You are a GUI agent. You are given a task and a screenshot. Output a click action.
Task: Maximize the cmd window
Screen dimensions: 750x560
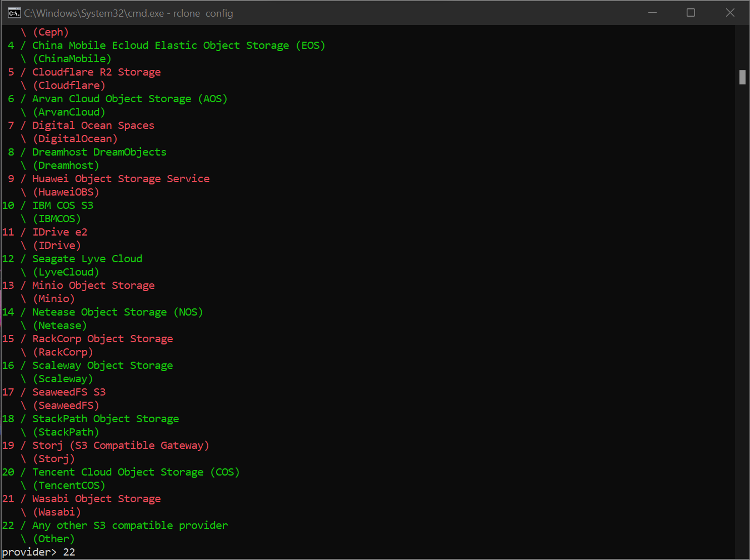(x=691, y=13)
